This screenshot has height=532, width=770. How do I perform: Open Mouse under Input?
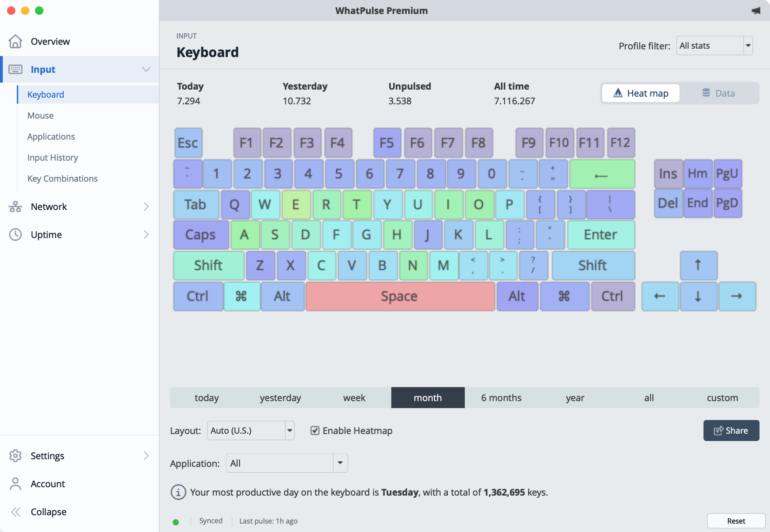(x=41, y=115)
